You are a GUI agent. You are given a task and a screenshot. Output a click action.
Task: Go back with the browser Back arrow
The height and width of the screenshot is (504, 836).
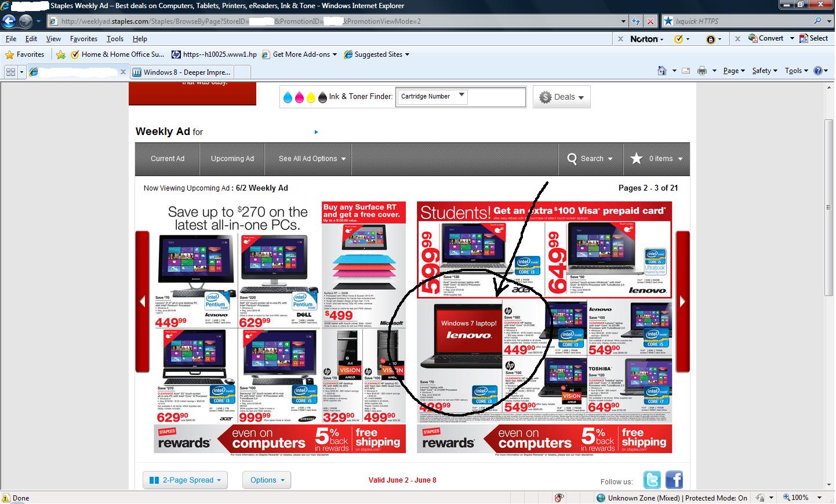9,21
